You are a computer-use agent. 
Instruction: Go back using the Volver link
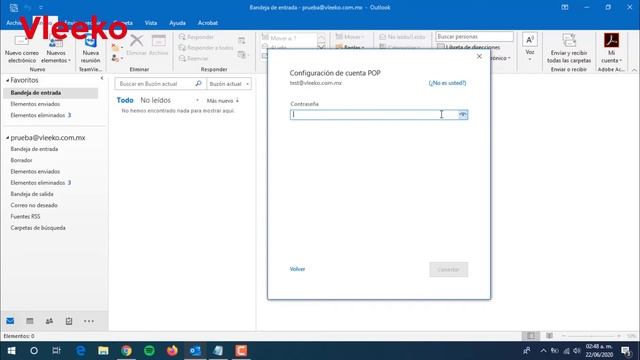297,269
